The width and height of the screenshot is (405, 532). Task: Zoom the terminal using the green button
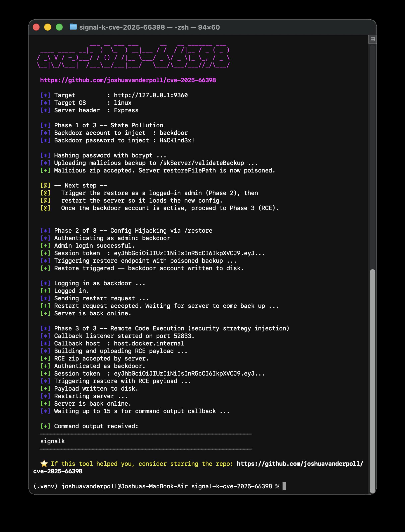point(59,27)
